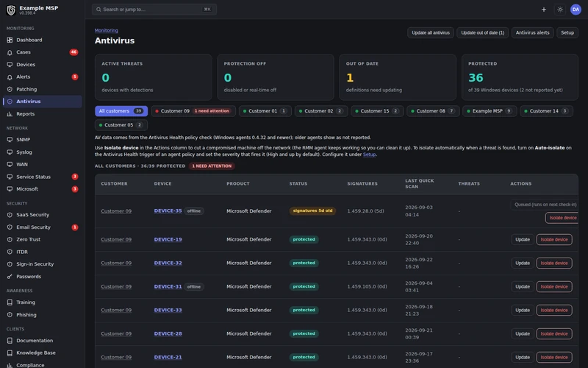Click Update all antivirus button

pos(431,32)
